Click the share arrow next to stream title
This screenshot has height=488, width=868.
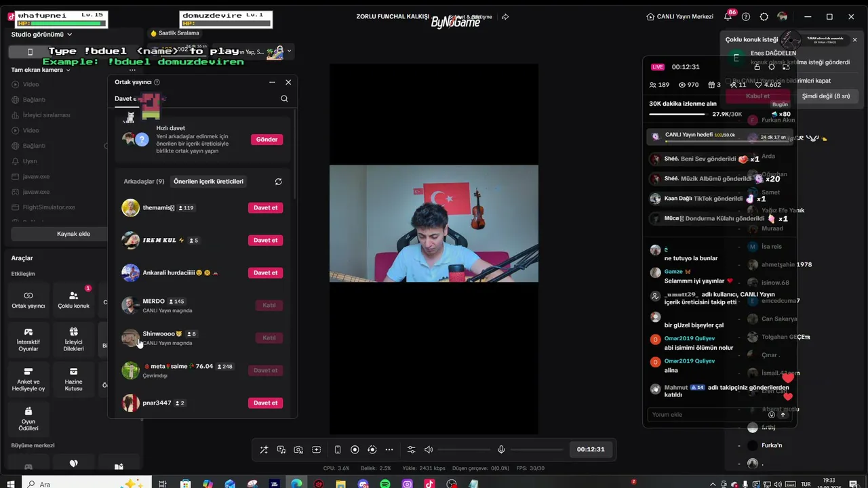click(x=505, y=16)
